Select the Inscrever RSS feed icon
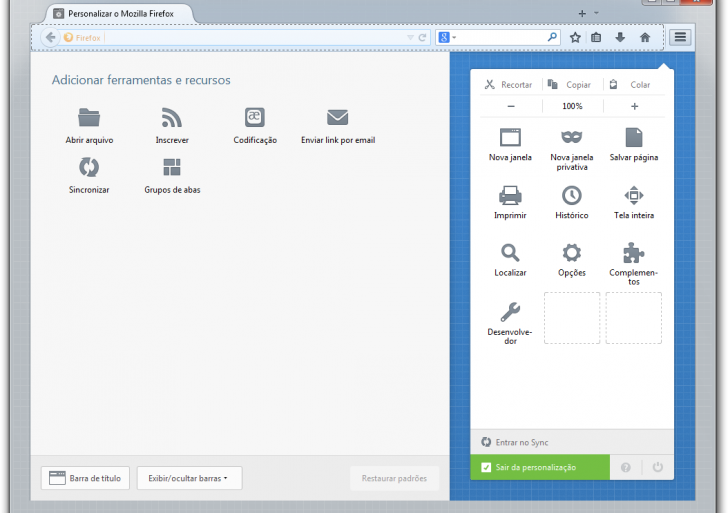The width and height of the screenshot is (728, 513). tap(172, 118)
